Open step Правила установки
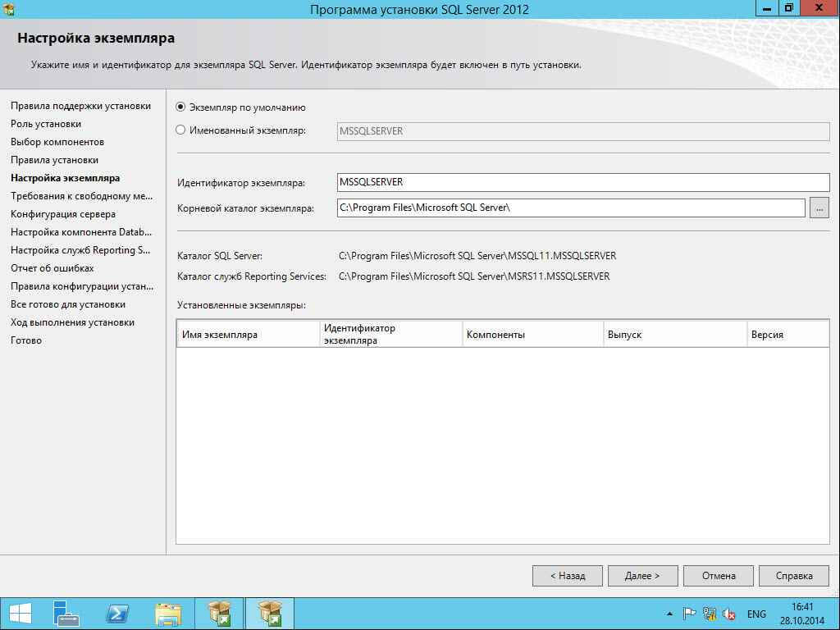The width and height of the screenshot is (840, 630). click(55, 160)
